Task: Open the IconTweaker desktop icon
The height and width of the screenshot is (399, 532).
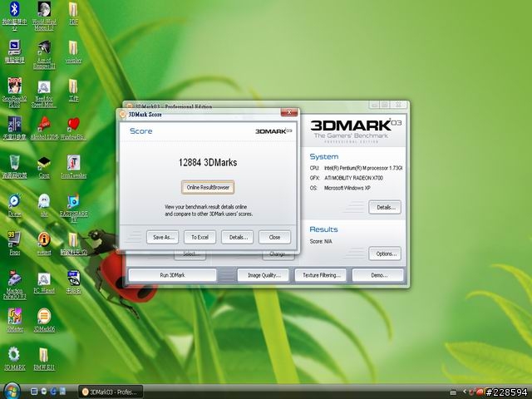Action: 73,166
